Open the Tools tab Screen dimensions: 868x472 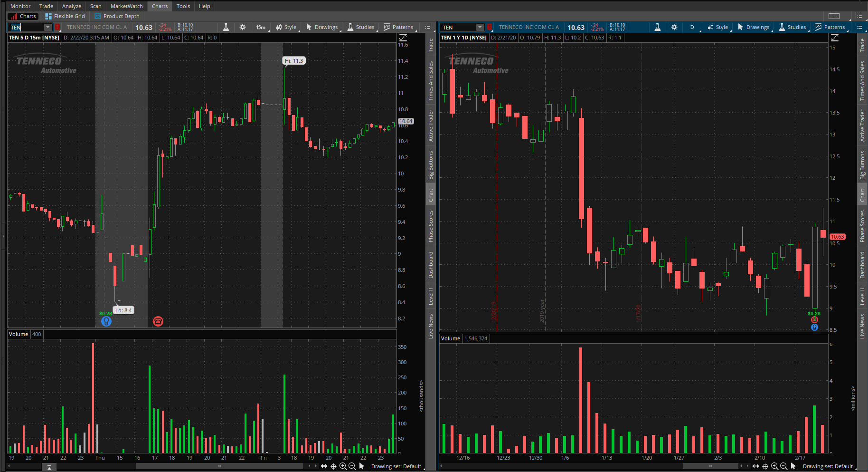[183, 6]
